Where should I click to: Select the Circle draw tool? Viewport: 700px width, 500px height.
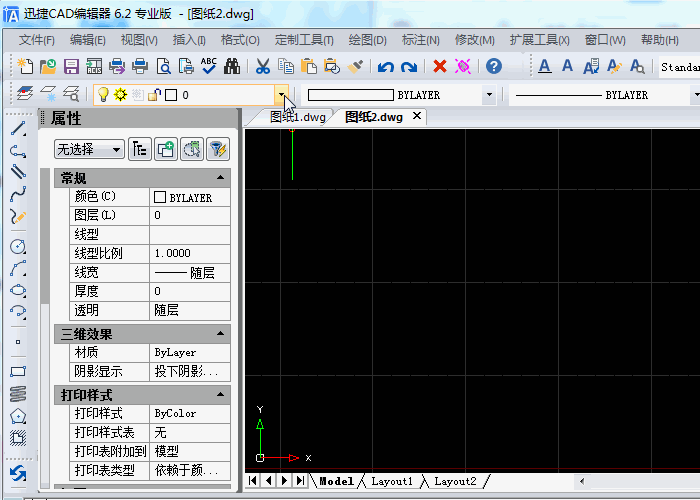tap(18, 246)
